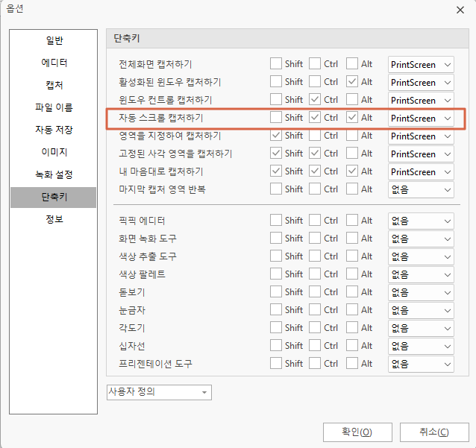The height and width of the screenshot is (448, 476).
Task: Check Alt for 십자선
Action: click(x=352, y=345)
